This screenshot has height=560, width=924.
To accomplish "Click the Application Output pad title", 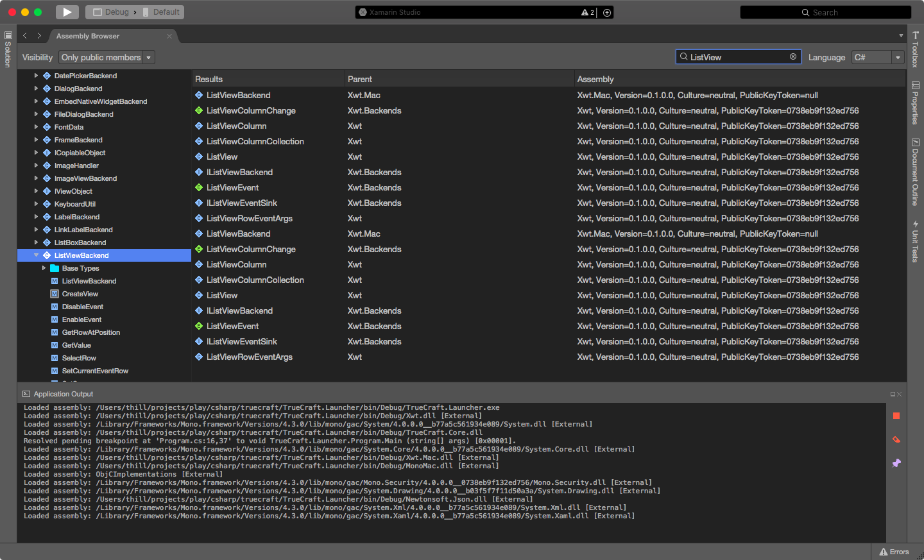I will click(x=64, y=394).
